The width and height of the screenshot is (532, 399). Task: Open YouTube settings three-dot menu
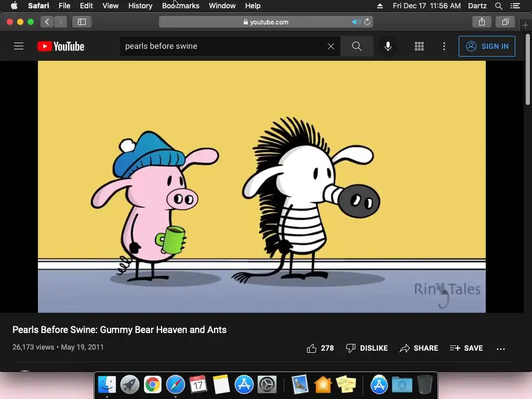coord(444,46)
